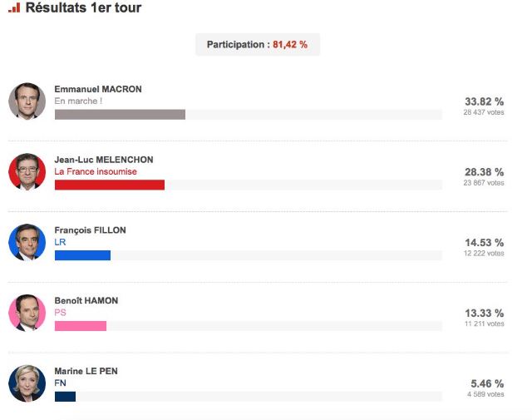Click Emmanuel Macron's portrait photo
This screenshot has width=532, height=420.
27,101
